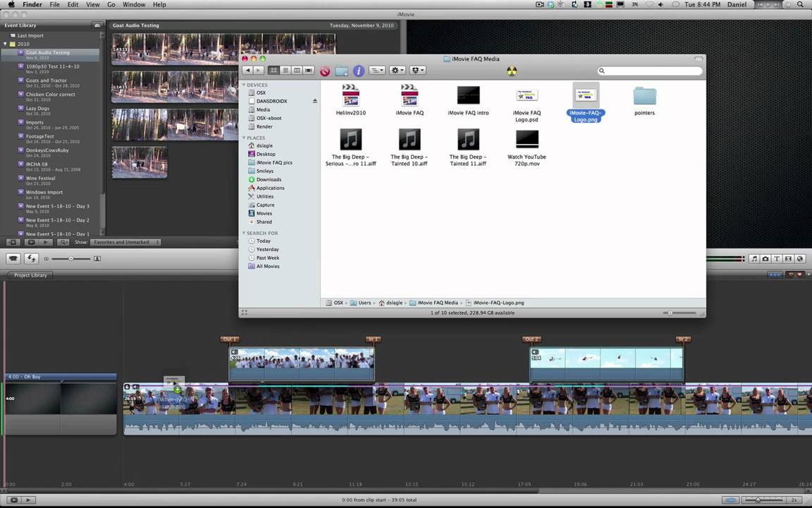Viewport: 812px width, 508px height.
Task: Click the blue Get Info icon
Action: click(358, 71)
